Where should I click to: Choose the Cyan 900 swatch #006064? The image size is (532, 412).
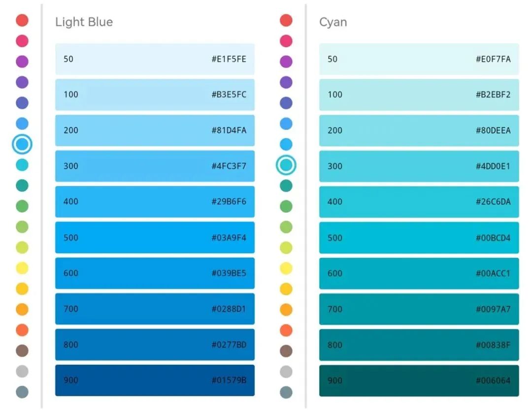click(x=419, y=380)
